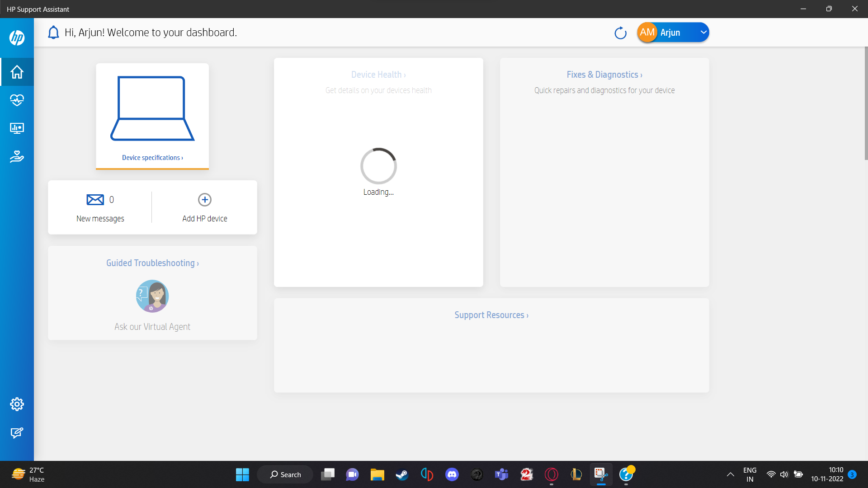Open the feedback pencil icon in the sidebar
Image resolution: width=868 pixels, height=488 pixels.
coord(17,433)
